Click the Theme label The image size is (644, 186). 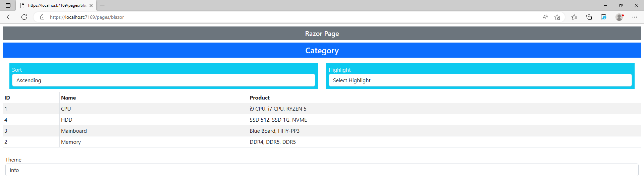[13, 160]
